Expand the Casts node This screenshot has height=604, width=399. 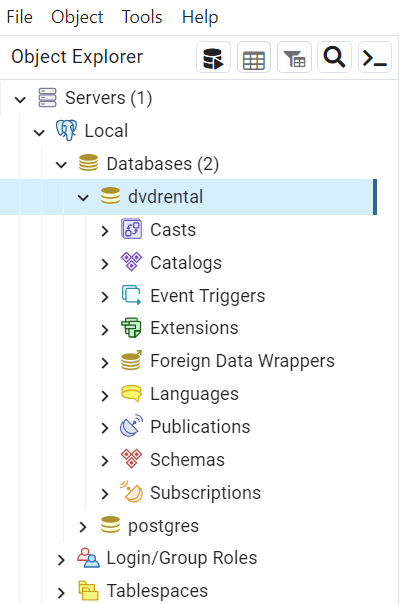tap(105, 230)
